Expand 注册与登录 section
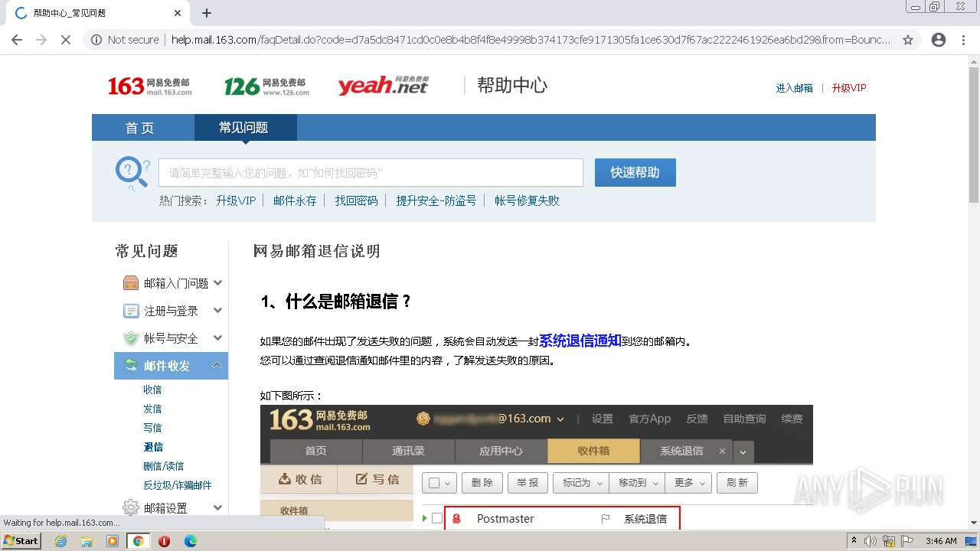Screen dimensions: 980x551 [x=218, y=311]
